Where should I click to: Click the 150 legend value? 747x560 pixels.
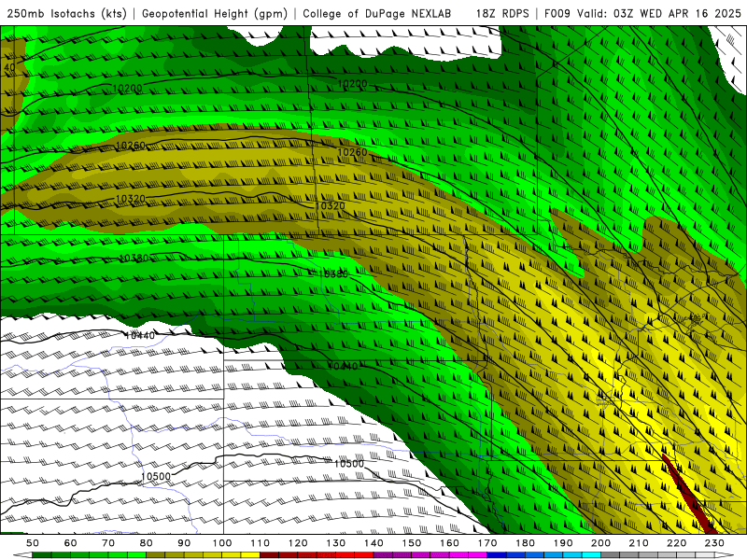(412, 543)
